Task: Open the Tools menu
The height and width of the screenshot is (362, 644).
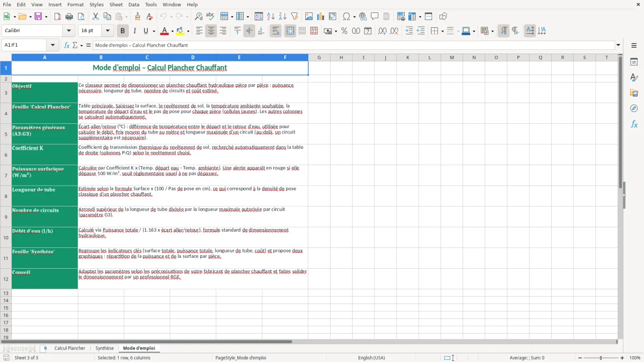Action: [151, 4]
